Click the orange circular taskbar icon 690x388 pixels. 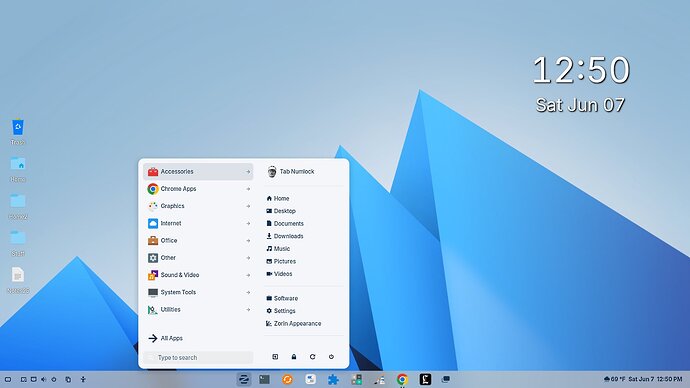click(x=287, y=379)
